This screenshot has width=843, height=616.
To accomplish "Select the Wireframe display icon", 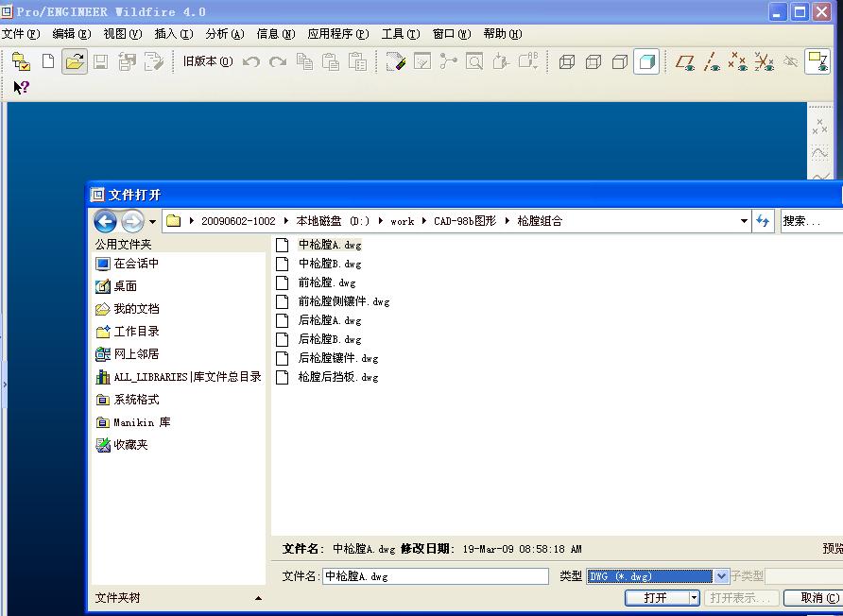I will point(567,61).
